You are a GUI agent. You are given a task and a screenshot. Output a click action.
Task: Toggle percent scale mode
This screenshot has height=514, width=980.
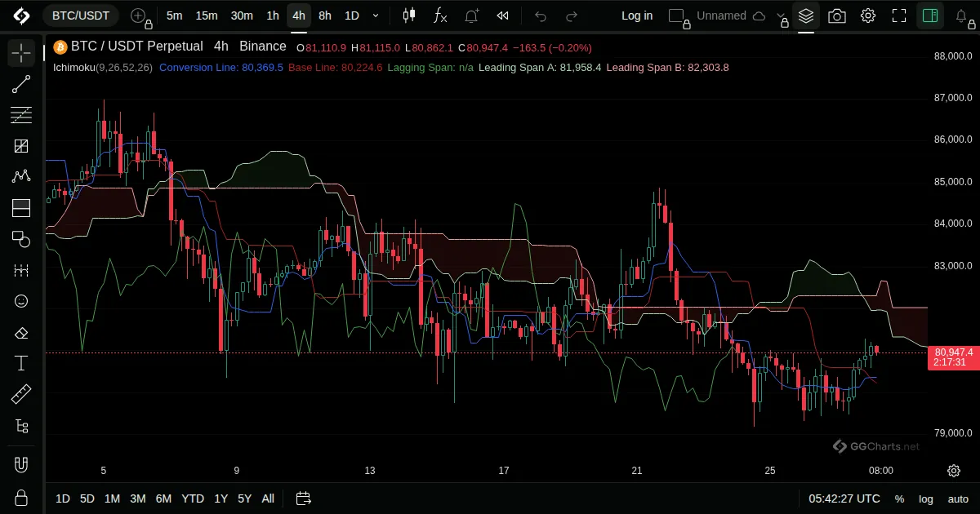(899, 498)
